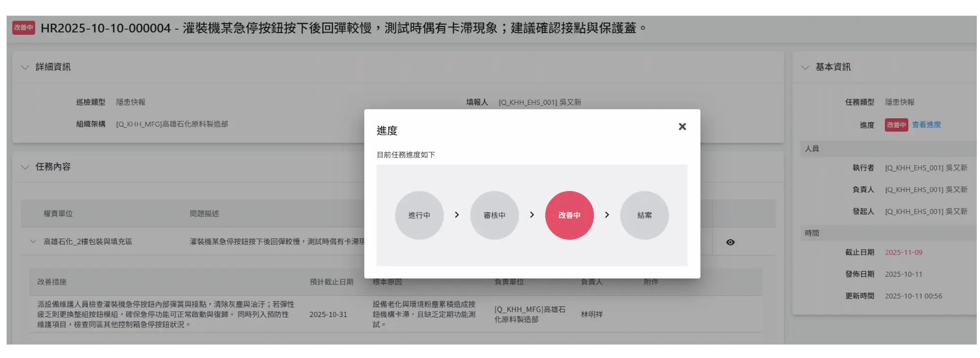Collapse the 任務內容 section
The width and height of the screenshot is (980, 358).
(25, 167)
